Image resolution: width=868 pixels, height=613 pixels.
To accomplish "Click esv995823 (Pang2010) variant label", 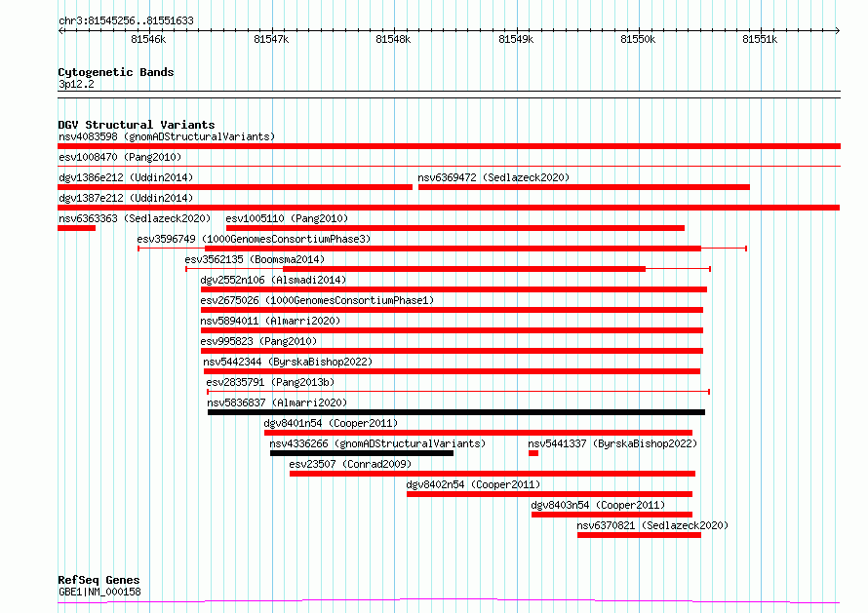I will [x=258, y=341].
